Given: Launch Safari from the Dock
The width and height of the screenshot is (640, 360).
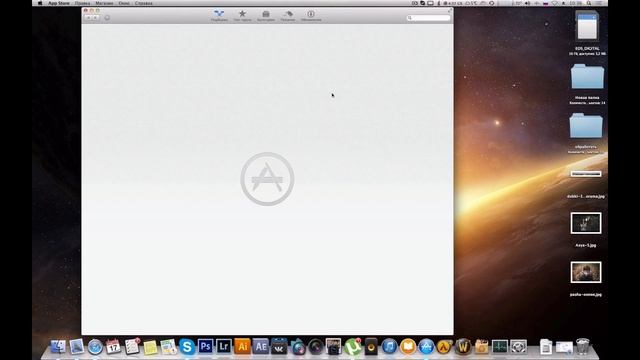Looking at the screenshot, I should pyautogui.click(x=95, y=347).
